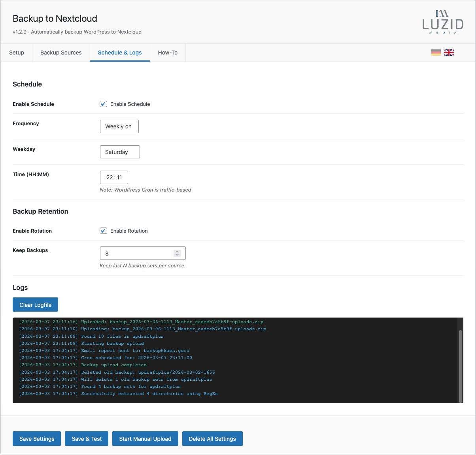Click inside the Time (HH:MM) field

(114, 177)
